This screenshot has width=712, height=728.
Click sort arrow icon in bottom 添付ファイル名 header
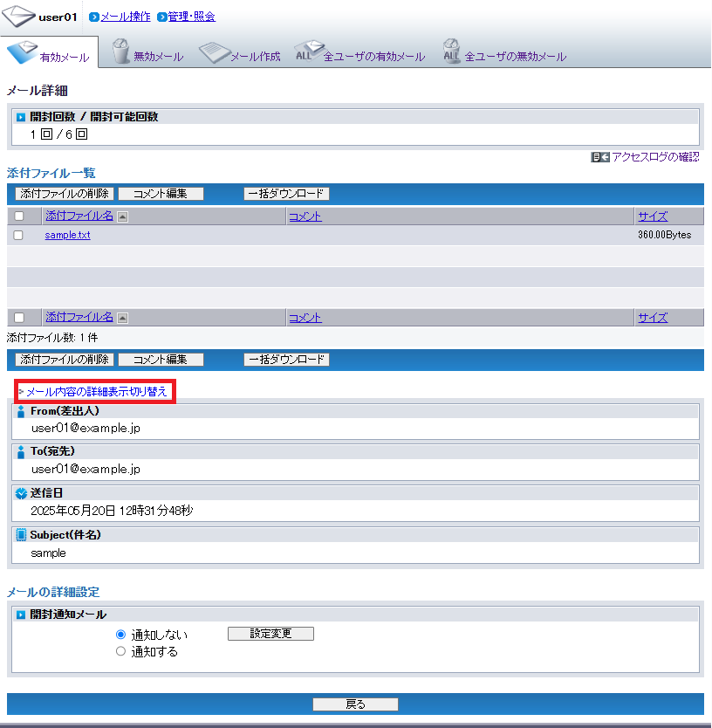122,319
